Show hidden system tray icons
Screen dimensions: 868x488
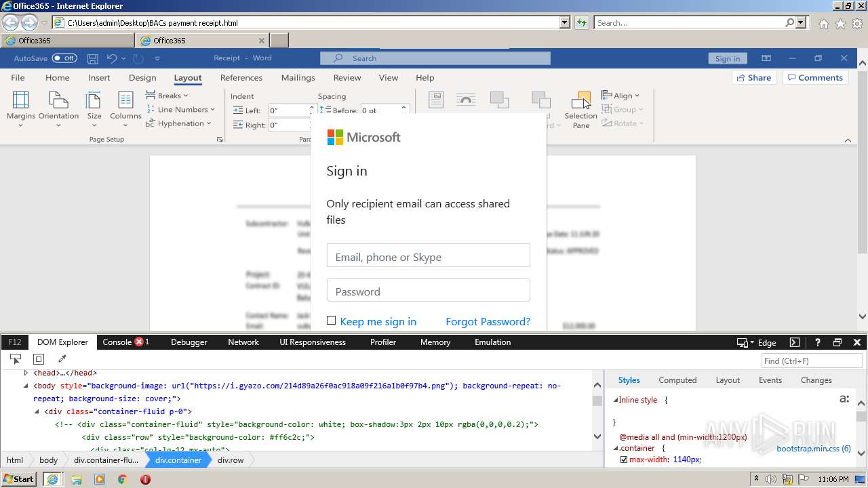pyautogui.click(x=756, y=479)
